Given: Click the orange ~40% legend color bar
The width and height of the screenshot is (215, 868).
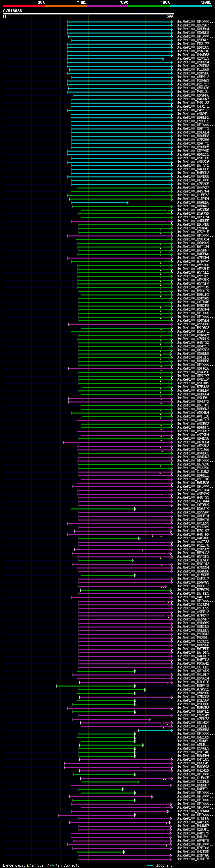Looking at the screenshot, I should 66,6.
